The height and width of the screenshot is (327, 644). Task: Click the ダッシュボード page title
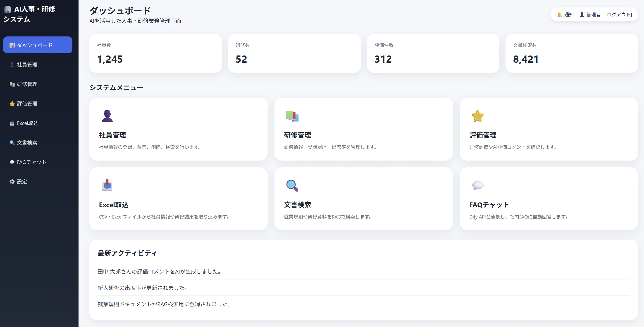coord(120,11)
